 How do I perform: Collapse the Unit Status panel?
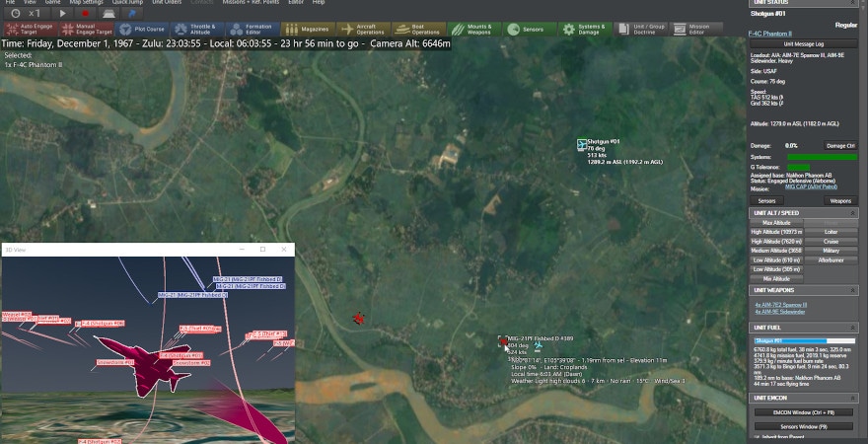[x=852, y=3]
